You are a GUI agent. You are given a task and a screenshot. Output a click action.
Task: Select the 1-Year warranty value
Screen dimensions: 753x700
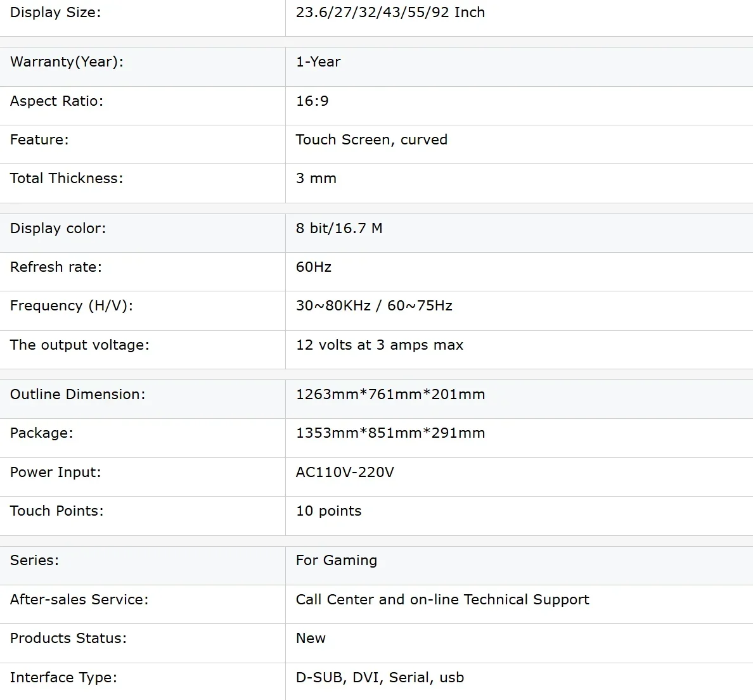point(318,62)
